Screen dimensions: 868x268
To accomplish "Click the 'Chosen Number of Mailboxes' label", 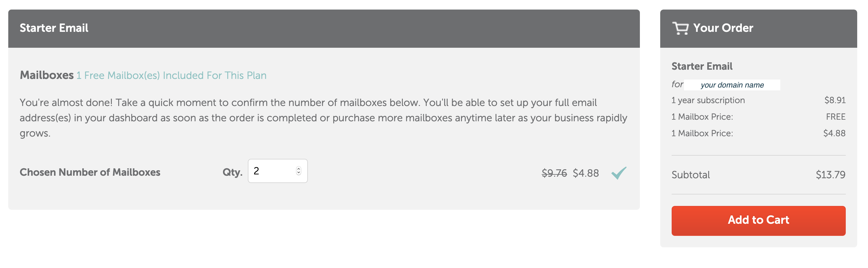I will pos(90,172).
